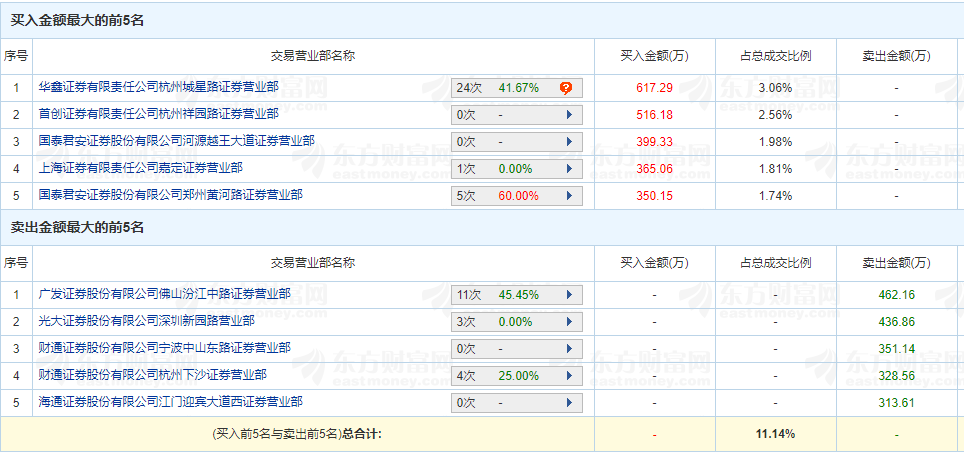Click buy amount 399.33
This screenshot has height=459, width=964.
point(654,142)
